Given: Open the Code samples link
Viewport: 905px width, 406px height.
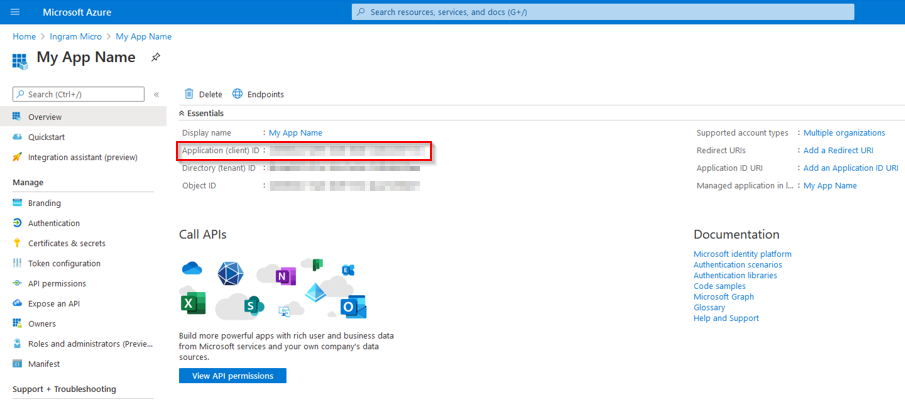Looking at the screenshot, I should point(719,286).
